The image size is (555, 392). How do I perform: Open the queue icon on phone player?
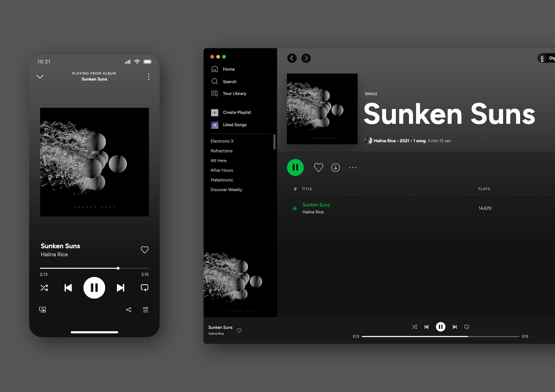(x=146, y=310)
